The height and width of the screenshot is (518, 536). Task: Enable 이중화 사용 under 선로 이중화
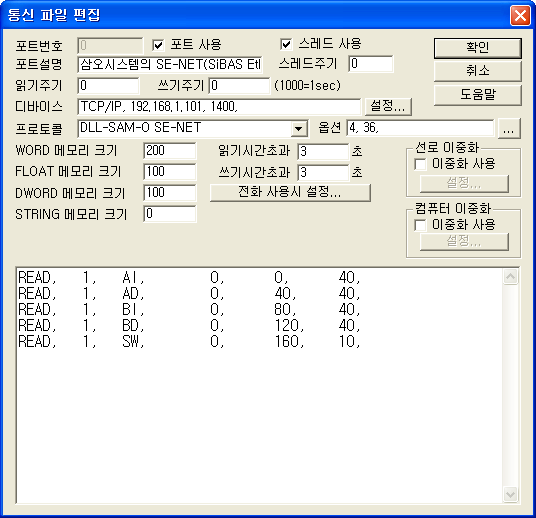click(420, 164)
